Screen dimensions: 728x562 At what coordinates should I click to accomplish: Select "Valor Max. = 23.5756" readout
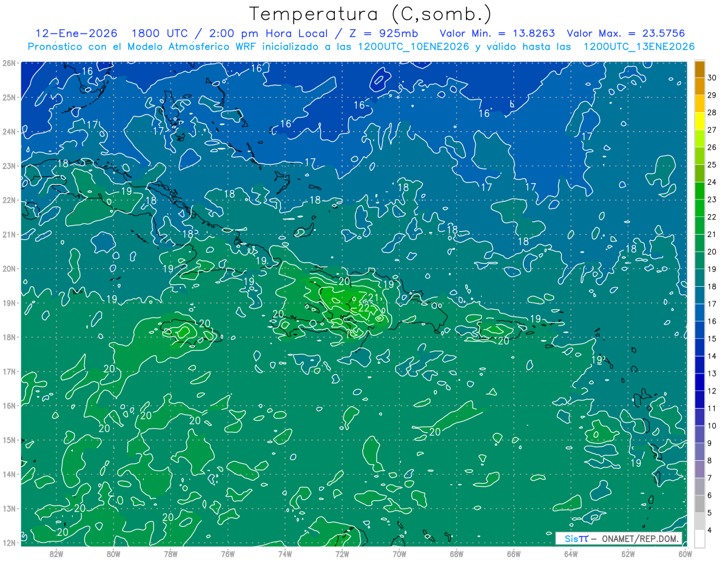[x=625, y=33]
